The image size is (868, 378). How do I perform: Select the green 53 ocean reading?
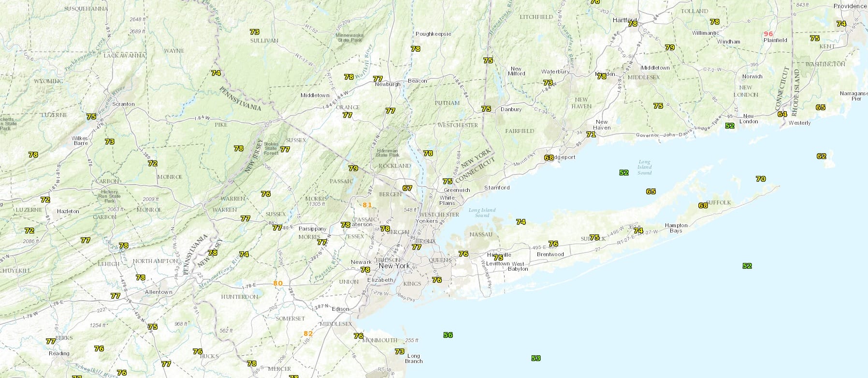click(x=535, y=358)
